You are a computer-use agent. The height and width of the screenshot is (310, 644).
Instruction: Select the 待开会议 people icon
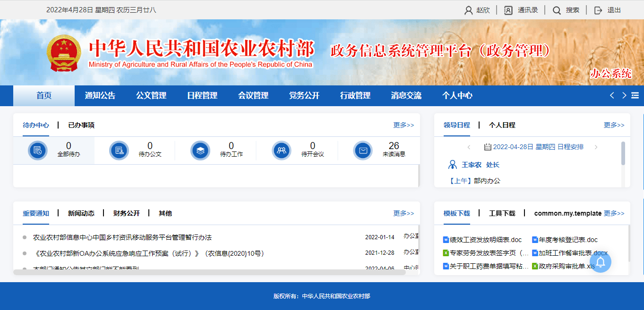(282, 151)
